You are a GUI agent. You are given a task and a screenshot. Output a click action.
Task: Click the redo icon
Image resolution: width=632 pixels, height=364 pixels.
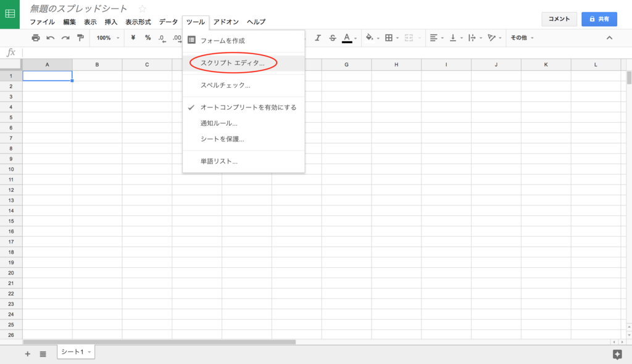click(66, 38)
